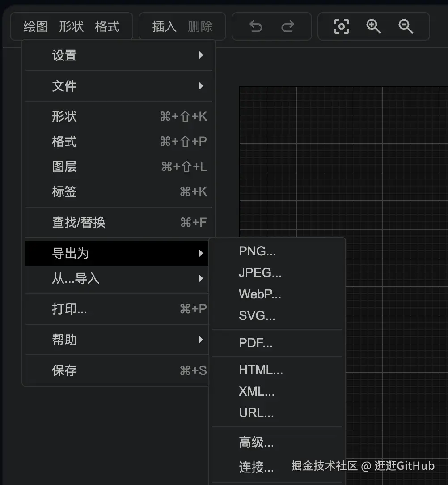Undo the last action
448x485 pixels.
pos(255,26)
